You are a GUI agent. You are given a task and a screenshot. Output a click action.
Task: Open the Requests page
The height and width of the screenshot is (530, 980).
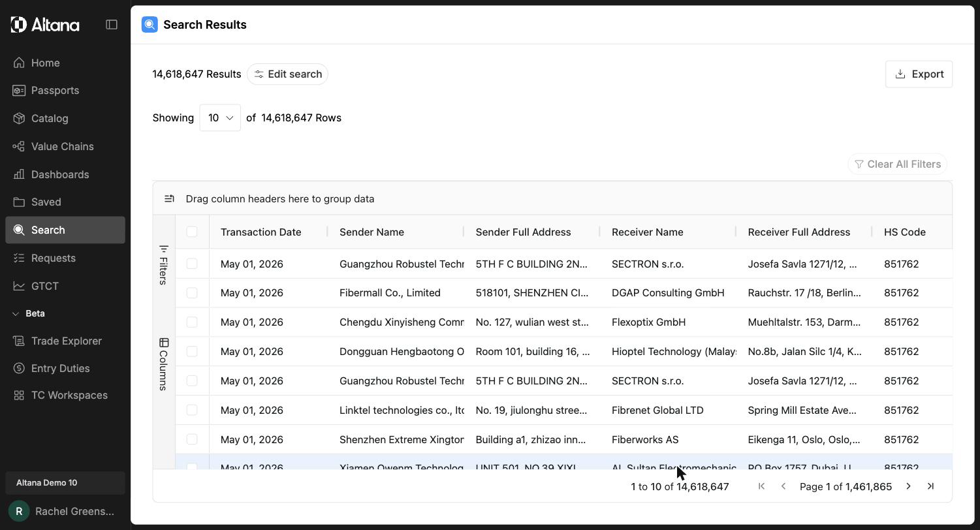pos(65,258)
